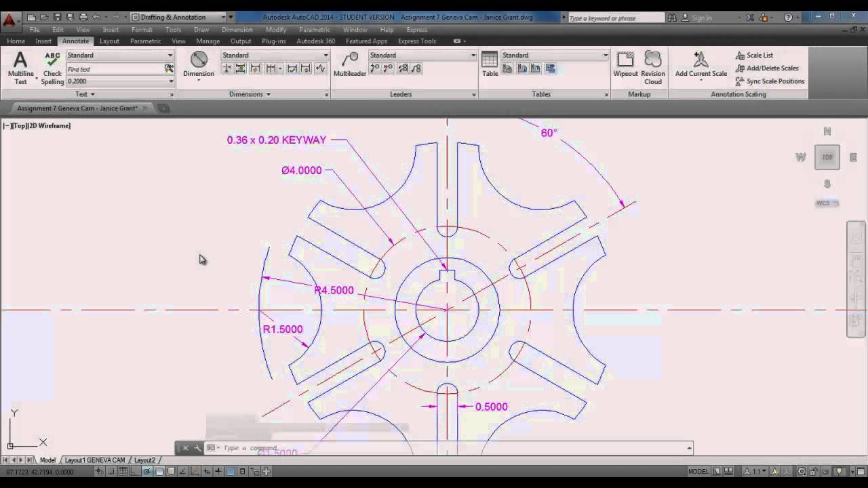Click the last slash-8 leader icon in the Leaders panel
Screen dimensions: 868x488
click(x=416, y=68)
